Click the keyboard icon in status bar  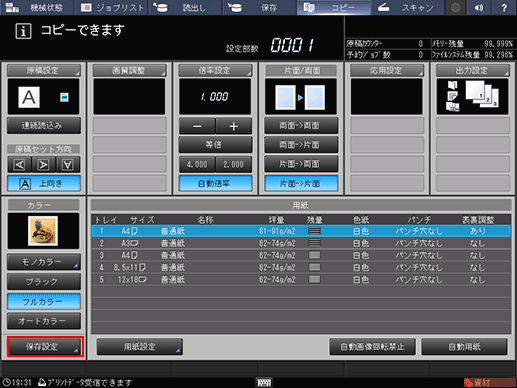(264, 382)
